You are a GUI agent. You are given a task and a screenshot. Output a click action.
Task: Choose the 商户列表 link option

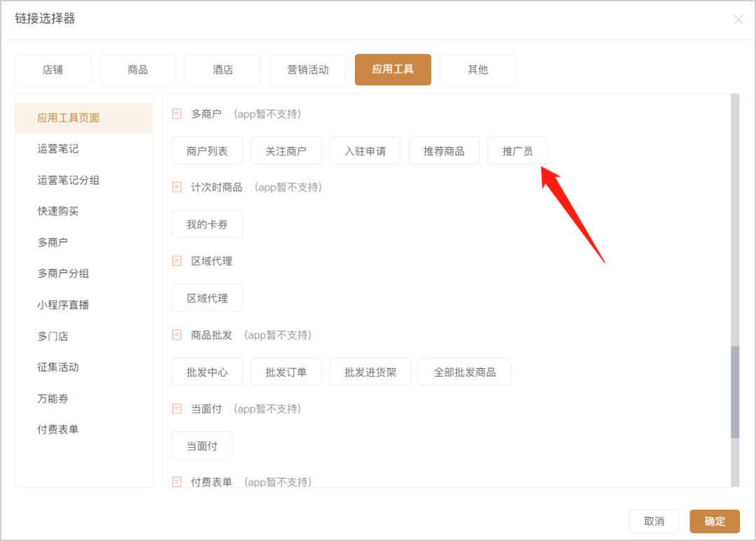pos(206,151)
